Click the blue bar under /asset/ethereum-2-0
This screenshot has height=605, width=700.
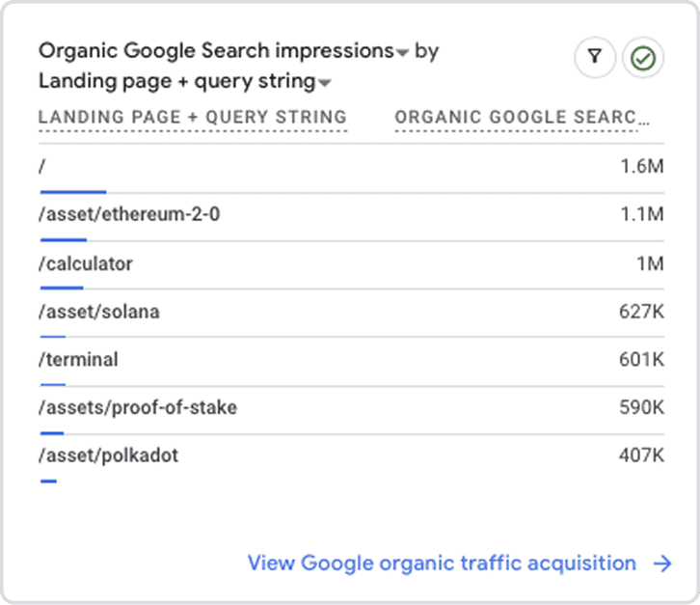[x=63, y=239]
